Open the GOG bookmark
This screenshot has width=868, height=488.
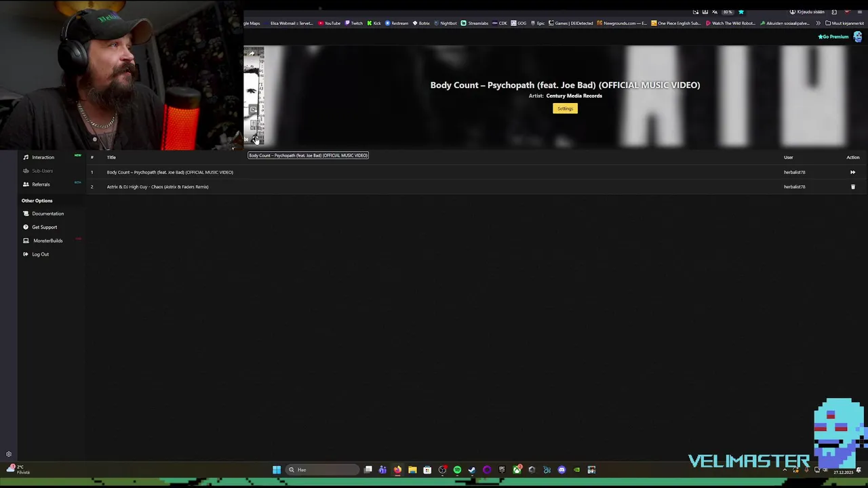pos(519,23)
